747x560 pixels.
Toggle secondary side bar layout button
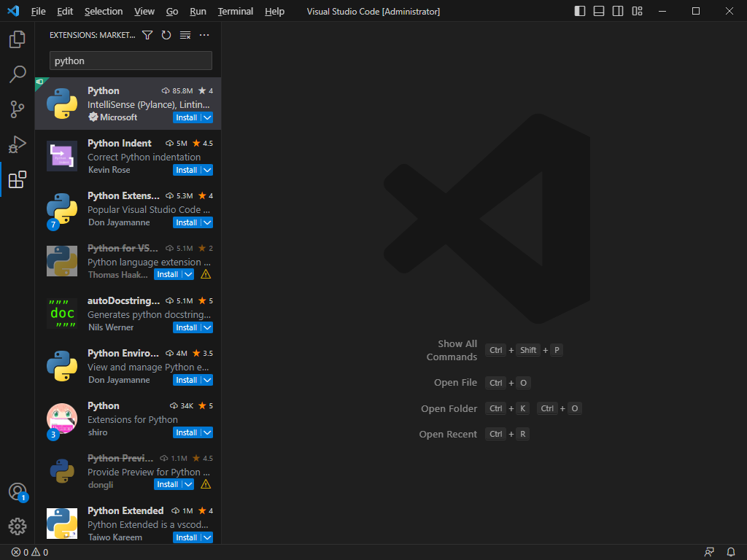[x=618, y=12]
